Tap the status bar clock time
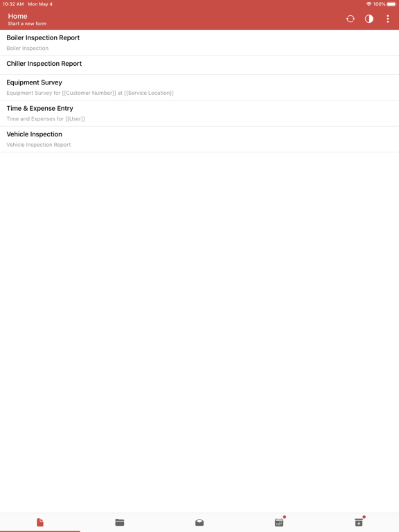This screenshot has width=399, height=532. (13, 4)
